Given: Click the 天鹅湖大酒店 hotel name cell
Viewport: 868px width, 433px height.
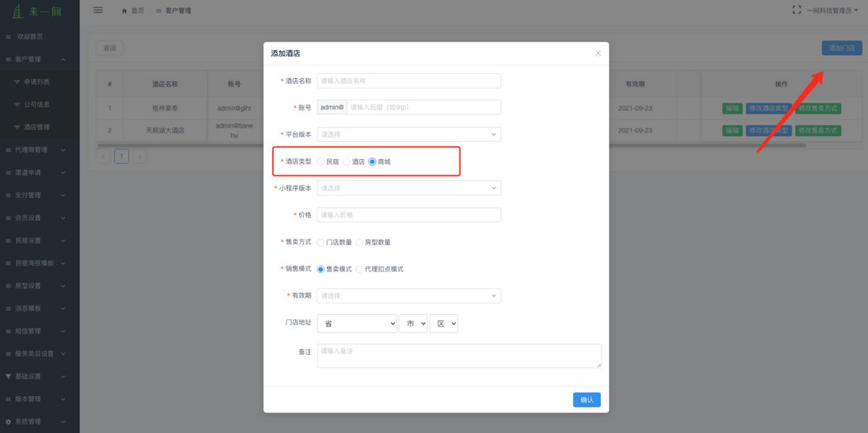Looking at the screenshot, I should point(165,130).
